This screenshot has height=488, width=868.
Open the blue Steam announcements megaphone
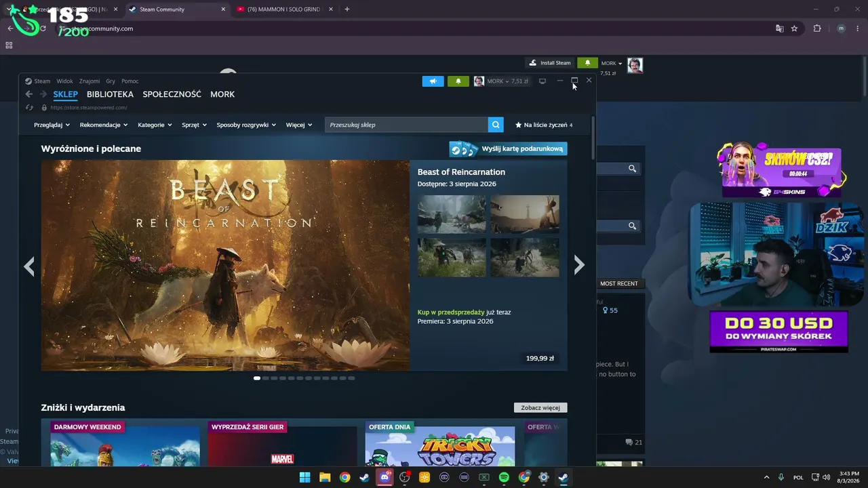click(x=433, y=81)
